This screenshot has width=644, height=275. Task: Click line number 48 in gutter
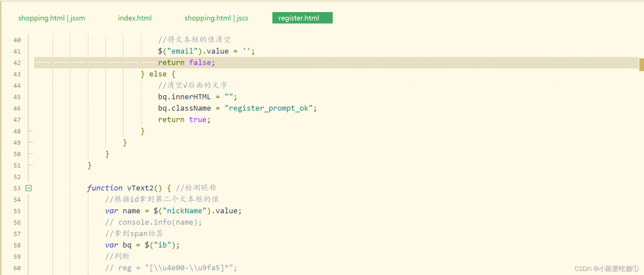[17, 131]
